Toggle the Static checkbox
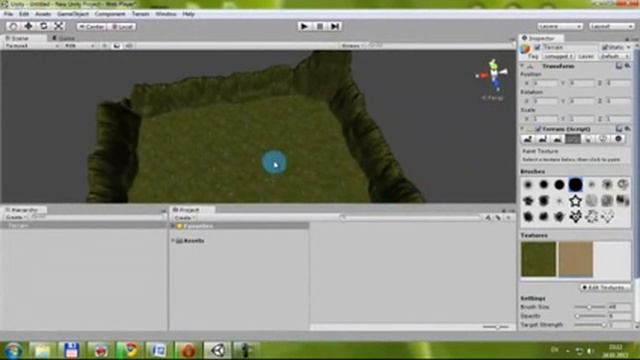Image resolution: width=640 pixels, height=360 pixels. 605,47
